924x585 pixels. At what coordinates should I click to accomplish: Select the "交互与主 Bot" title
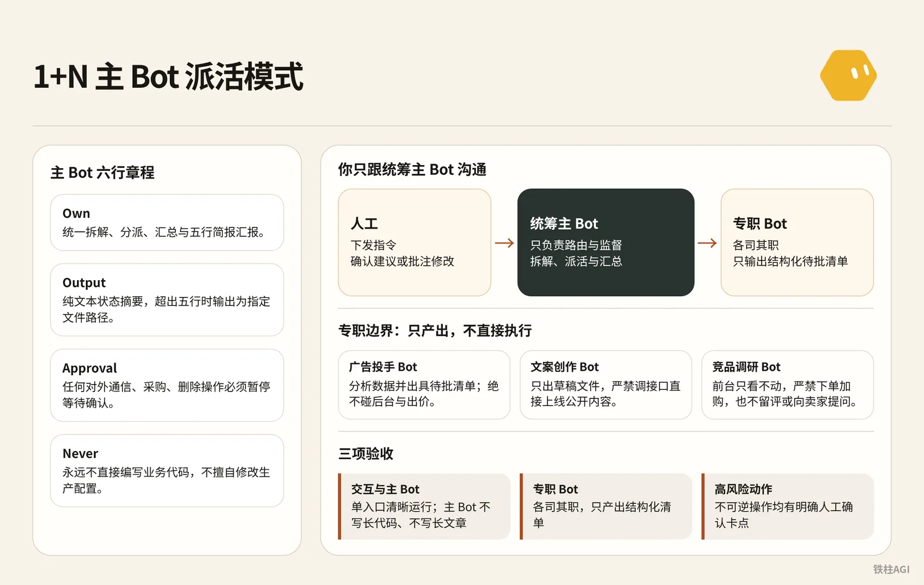[385, 490]
